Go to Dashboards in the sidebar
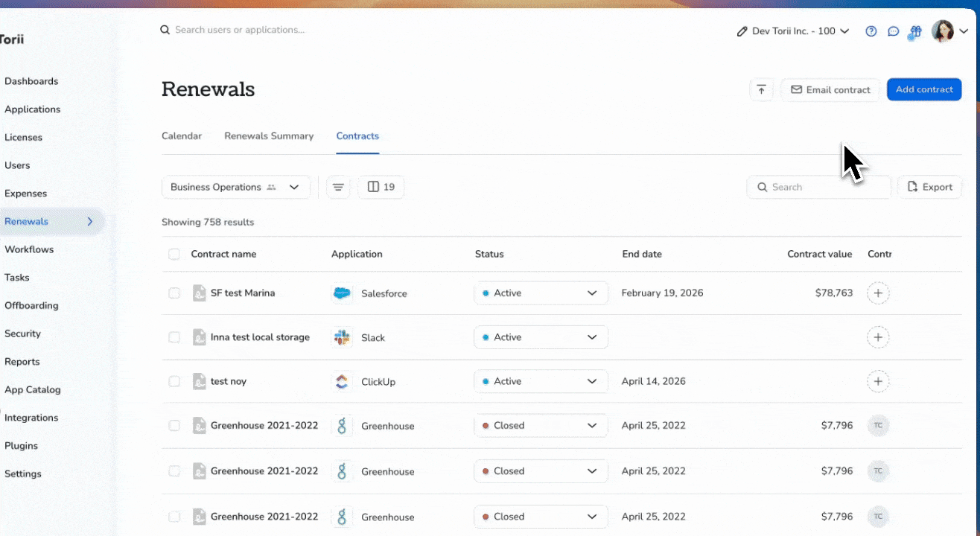Image resolution: width=980 pixels, height=536 pixels. click(31, 81)
